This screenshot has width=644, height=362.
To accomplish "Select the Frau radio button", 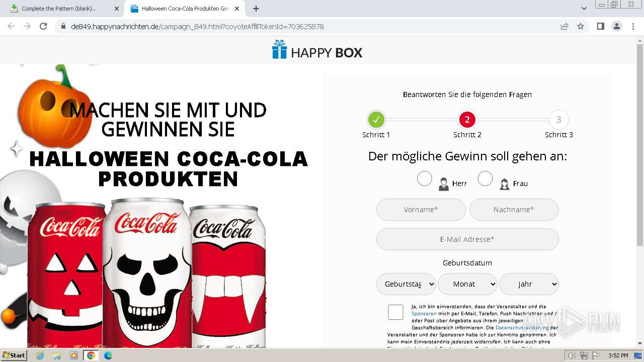I will (x=485, y=178).
